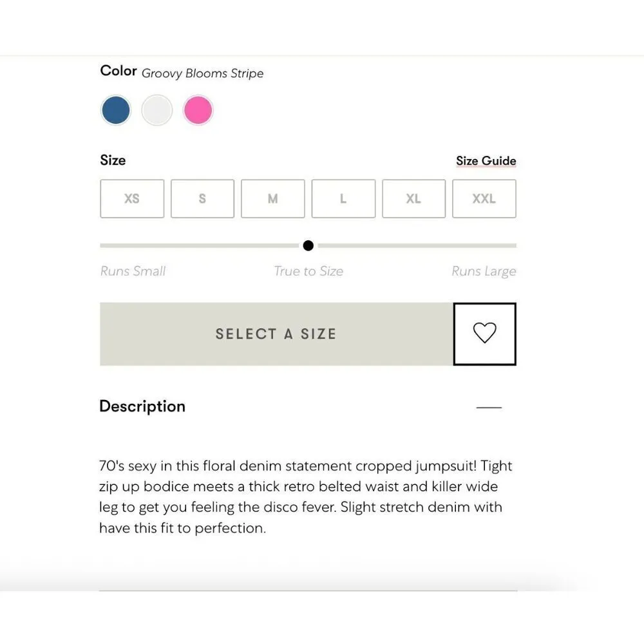Click the True to Size label
Image resolution: width=644 pixels, height=644 pixels.
[x=308, y=271]
